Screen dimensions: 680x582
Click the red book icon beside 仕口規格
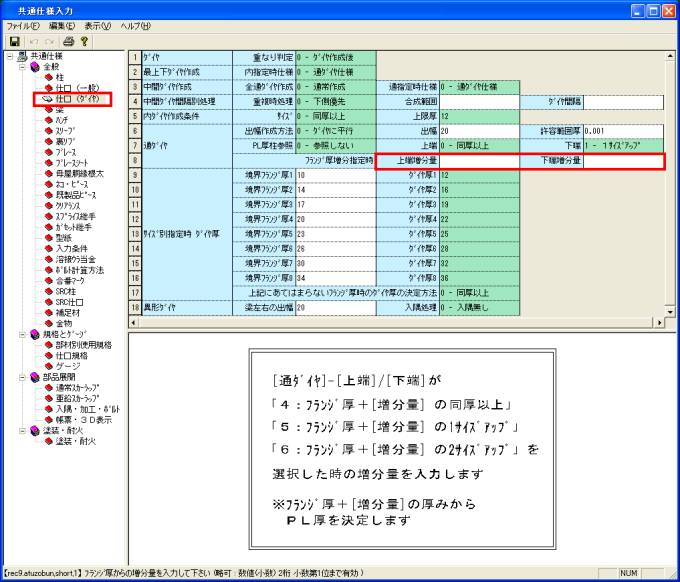(x=49, y=356)
